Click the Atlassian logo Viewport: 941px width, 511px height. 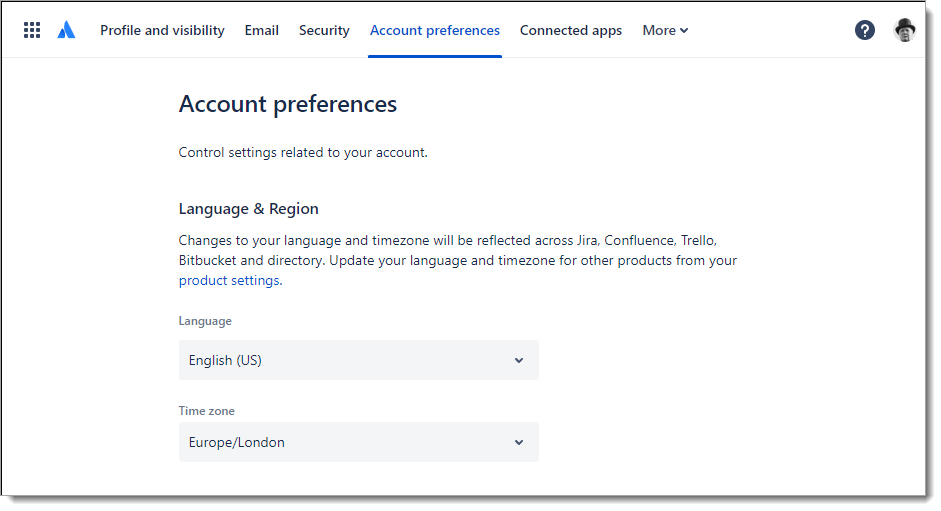coord(66,30)
